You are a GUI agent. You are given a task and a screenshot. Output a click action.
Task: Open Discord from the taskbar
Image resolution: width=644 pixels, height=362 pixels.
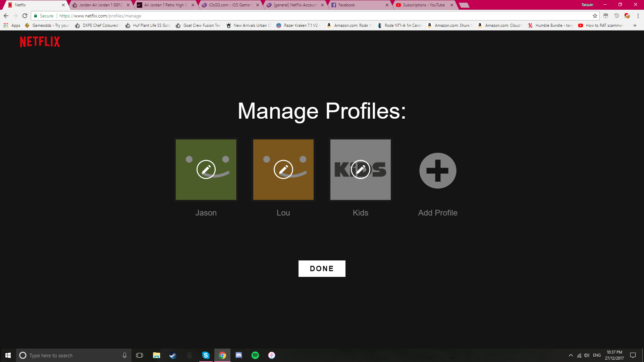pyautogui.click(x=239, y=355)
